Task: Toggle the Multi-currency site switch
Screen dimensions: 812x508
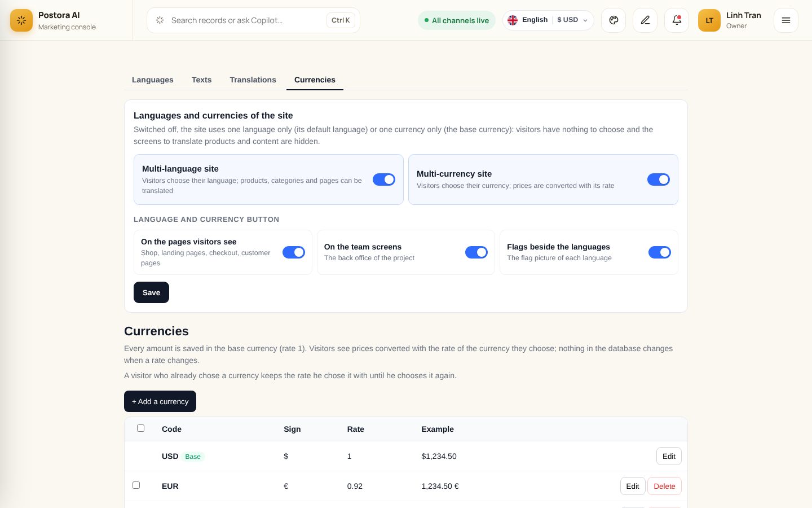Action: pyautogui.click(x=659, y=179)
